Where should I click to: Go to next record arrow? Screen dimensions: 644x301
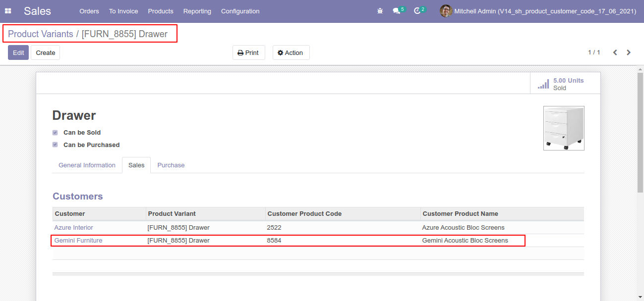tap(629, 52)
